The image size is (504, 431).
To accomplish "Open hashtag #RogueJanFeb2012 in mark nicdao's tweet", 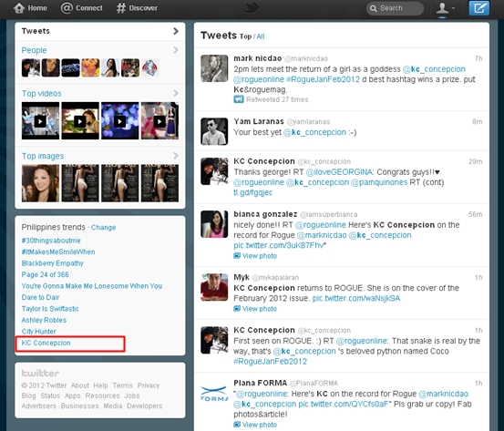I will pyautogui.click(x=323, y=79).
